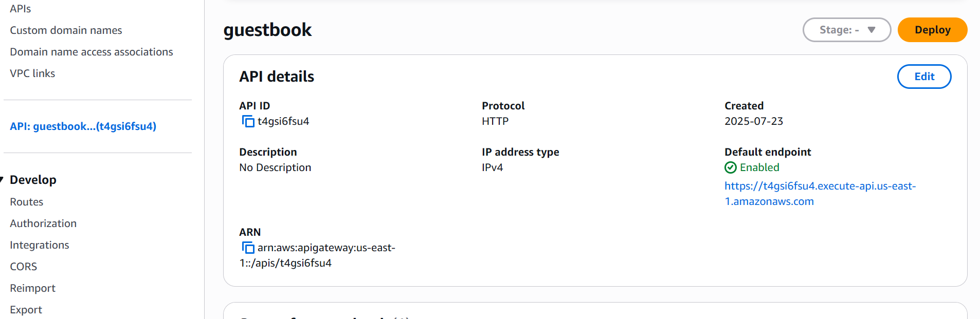
Task: Select Integrations in the sidebar
Action: (40, 245)
